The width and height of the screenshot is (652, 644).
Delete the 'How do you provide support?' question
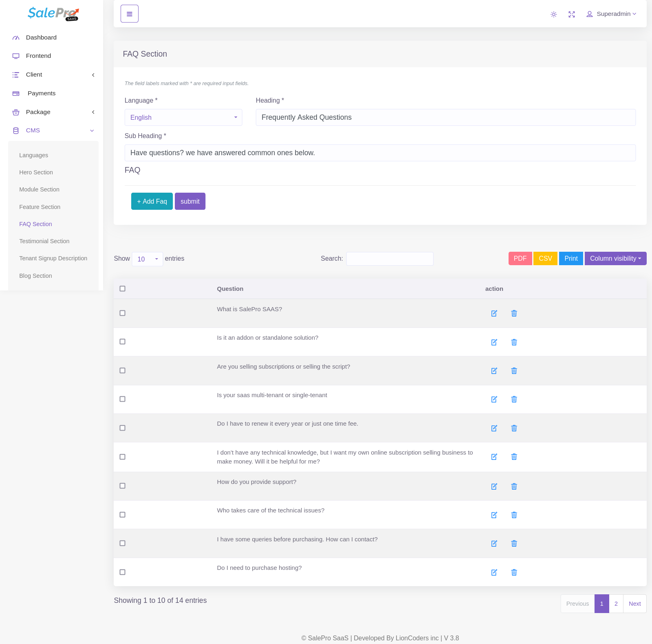[x=514, y=486]
